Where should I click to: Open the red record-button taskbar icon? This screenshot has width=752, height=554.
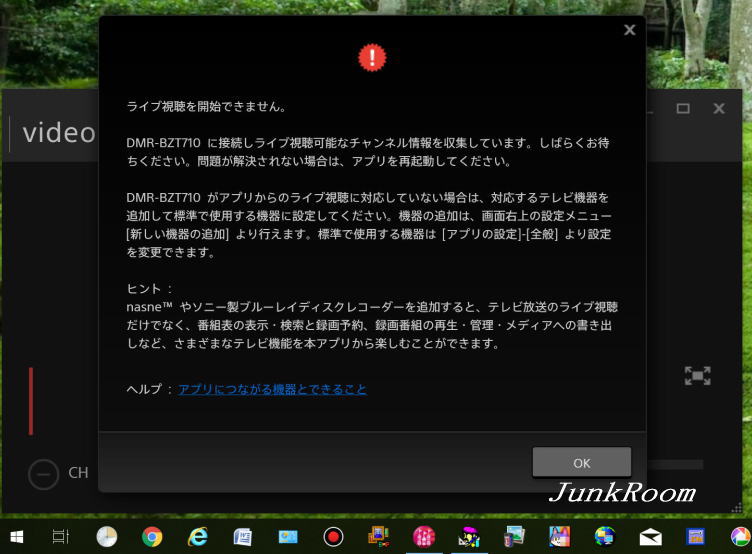point(333,537)
